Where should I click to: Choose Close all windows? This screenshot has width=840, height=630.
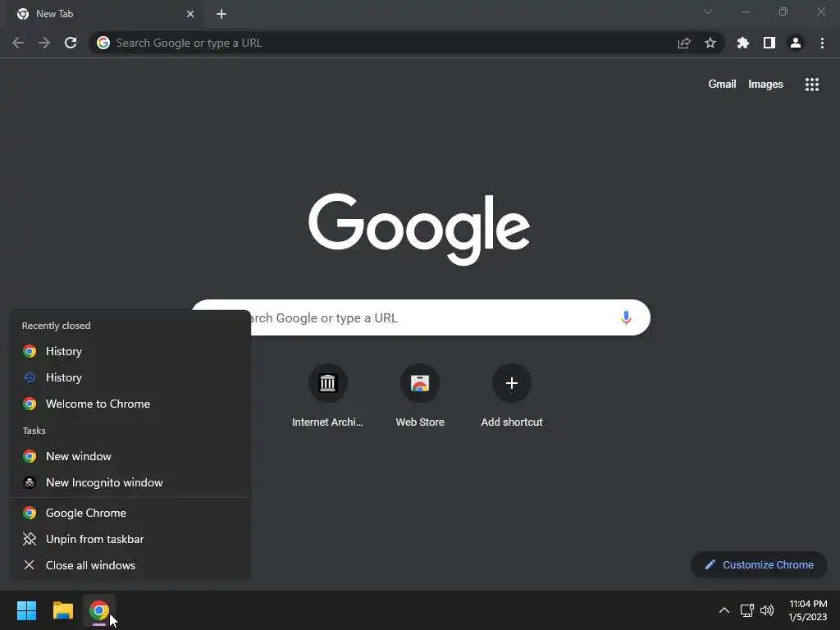tap(130, 566)
